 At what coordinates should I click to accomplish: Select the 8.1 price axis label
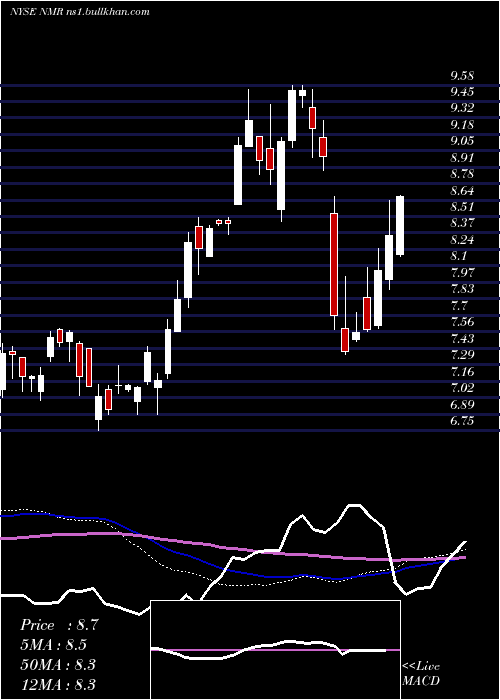click(x=458, y=256)
